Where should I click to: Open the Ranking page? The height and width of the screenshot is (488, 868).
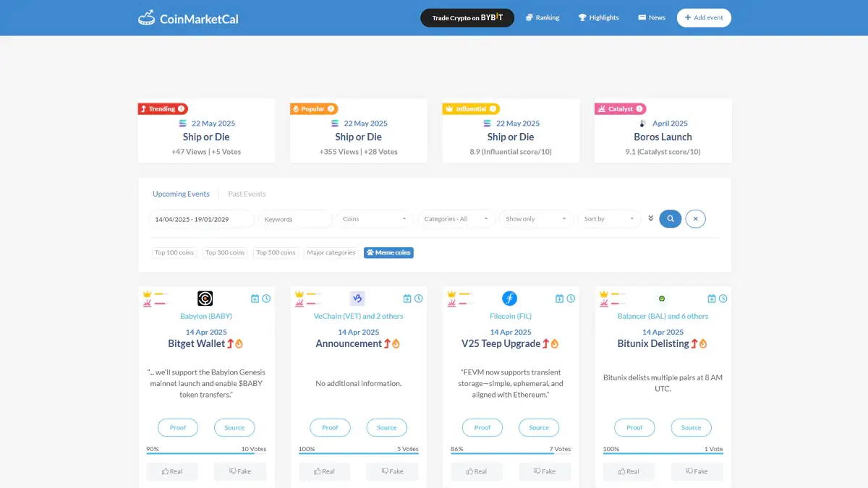tap(542, 17)
